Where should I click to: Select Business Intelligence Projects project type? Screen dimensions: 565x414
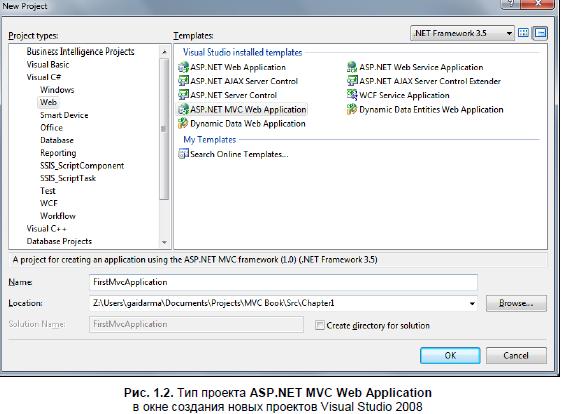pos(80,52)
